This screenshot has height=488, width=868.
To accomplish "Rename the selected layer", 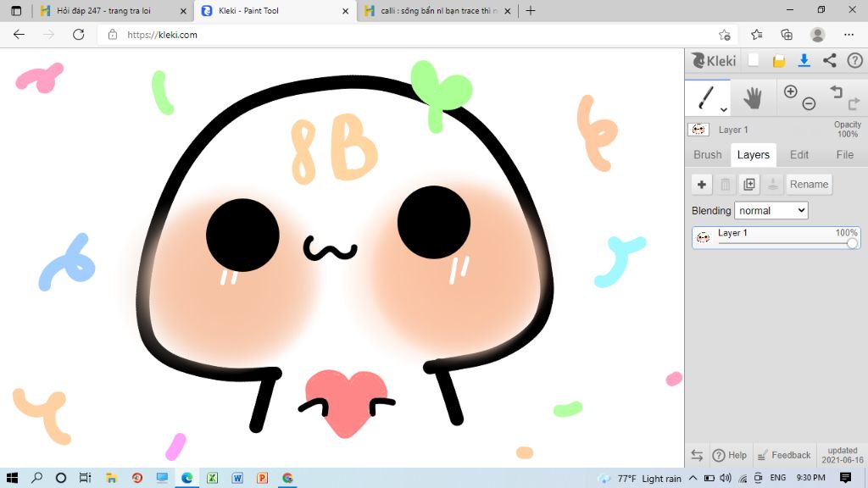I will pos(809,184).
